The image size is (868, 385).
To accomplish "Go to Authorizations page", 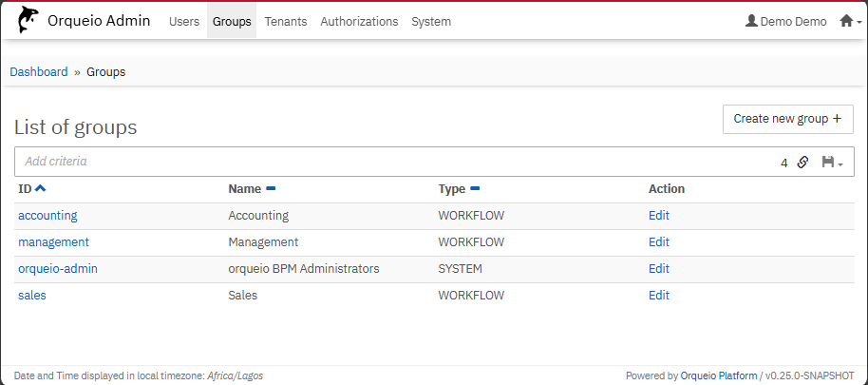I will click(x=359, y=21).
